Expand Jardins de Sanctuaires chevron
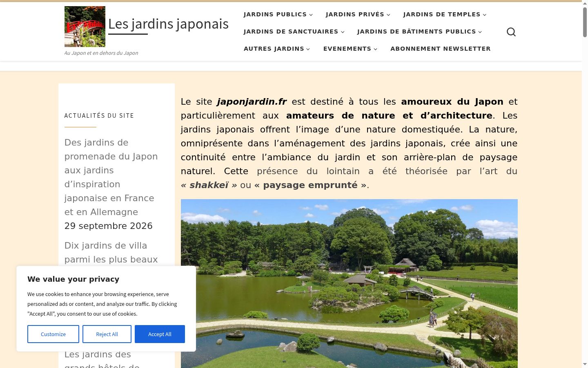 click(x=343, y=32)
